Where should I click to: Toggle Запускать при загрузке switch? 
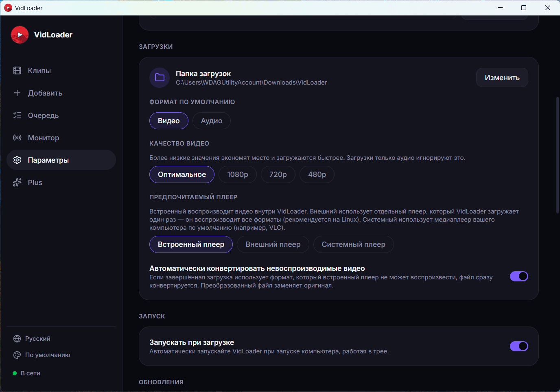(519, 346)
